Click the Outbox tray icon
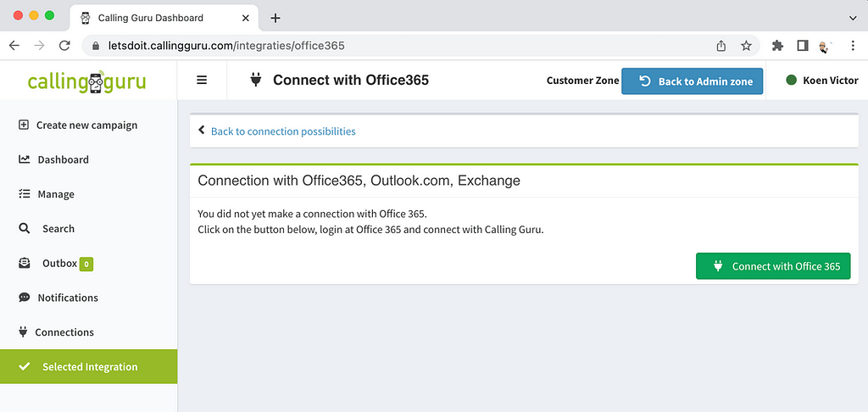This screenshot has width=868, height=412. pyautogui.click(x=24, y=263)
